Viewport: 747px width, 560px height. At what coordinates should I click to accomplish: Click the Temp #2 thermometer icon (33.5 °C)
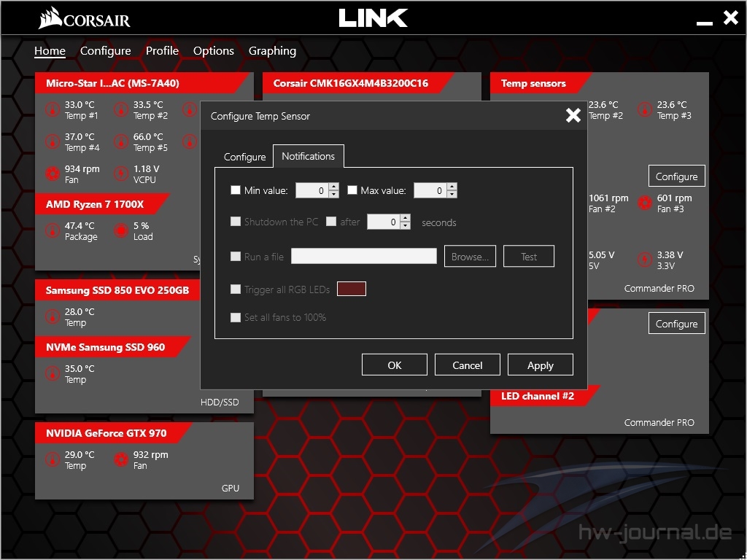121,109
